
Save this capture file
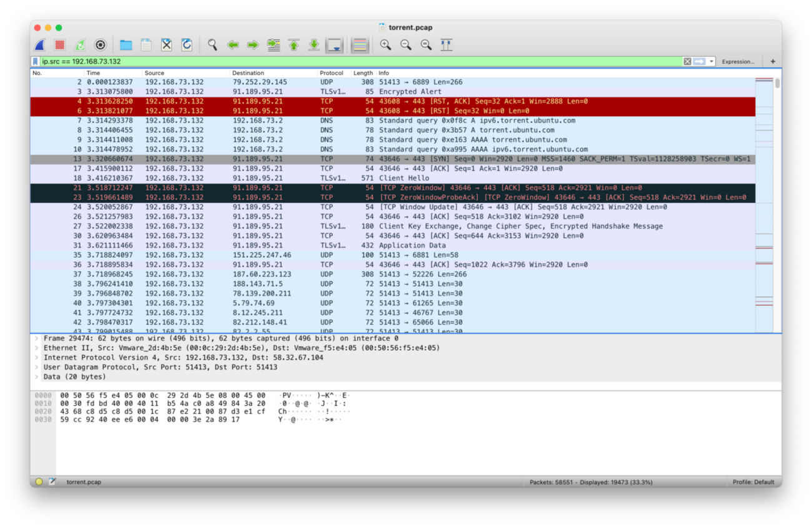click(x=146, y=45)
